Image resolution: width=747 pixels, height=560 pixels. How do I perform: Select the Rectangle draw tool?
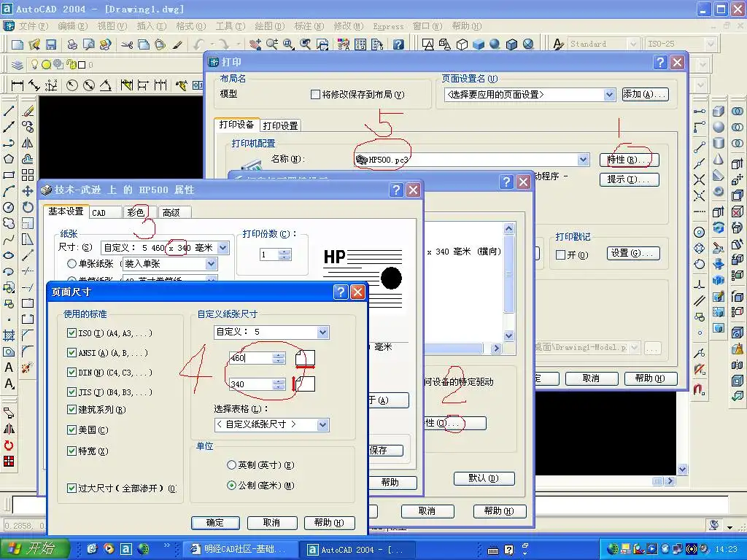tap(9, 175)
